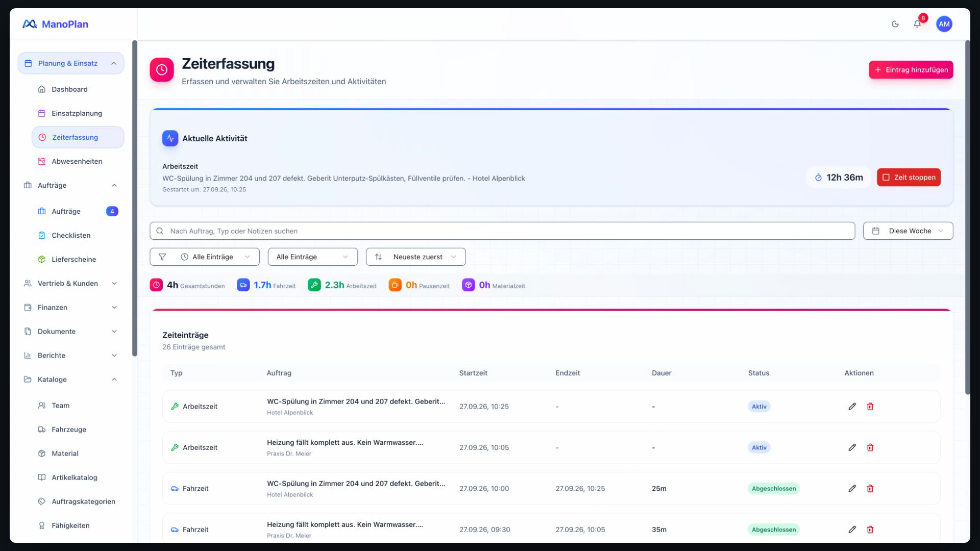This screenshot has height=551, width=980.
Task: Edit the 10:05 Arbeitszeit entry
Action: pos(852,447)
